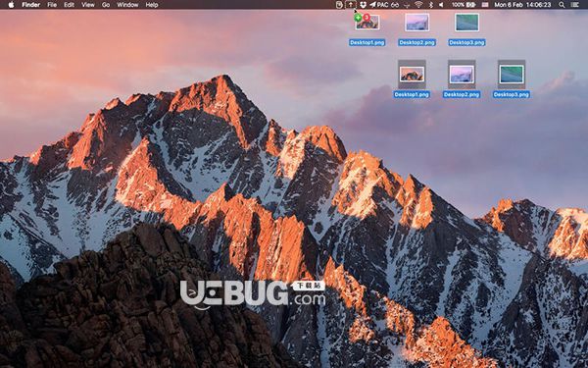Open the volume control icon
This screenshot has height=368, width=588.
441,5
